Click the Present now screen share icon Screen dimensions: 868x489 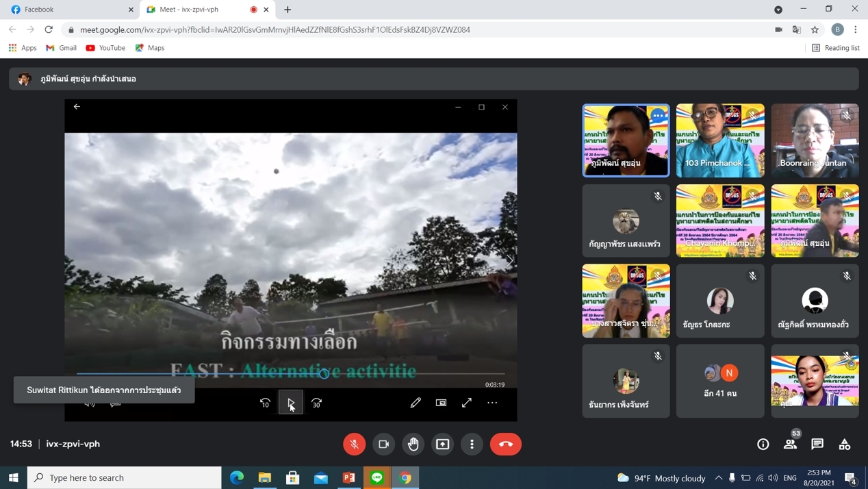click(443, 444)
